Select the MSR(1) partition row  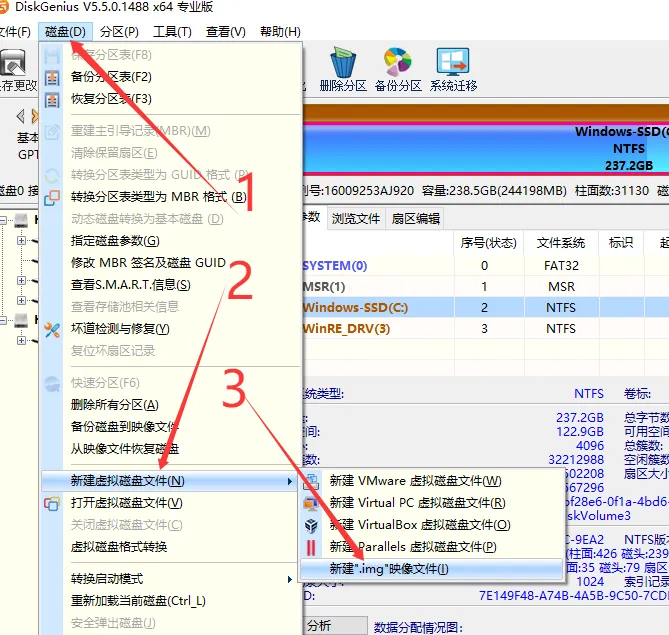[486, 287]
